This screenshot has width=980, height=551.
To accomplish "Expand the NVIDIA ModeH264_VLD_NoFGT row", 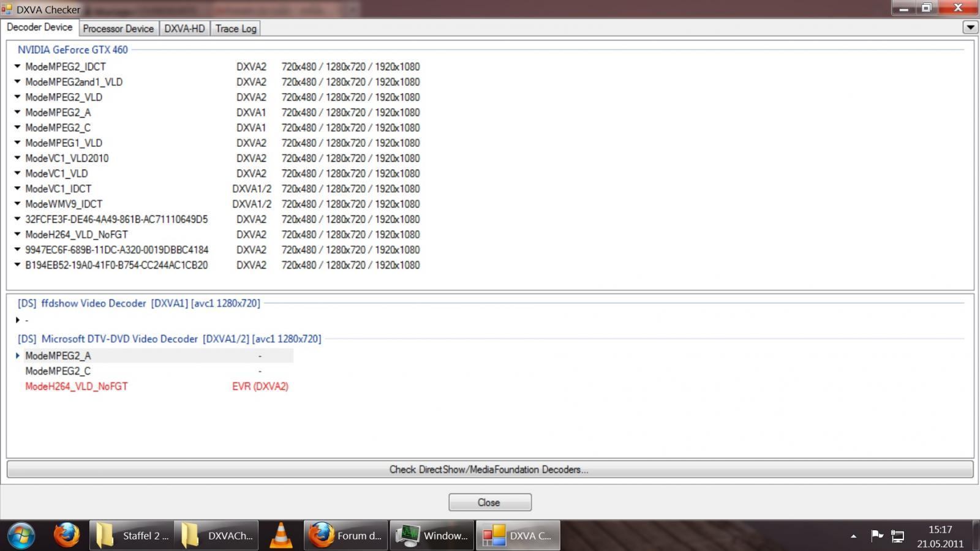I will point(17,234).
